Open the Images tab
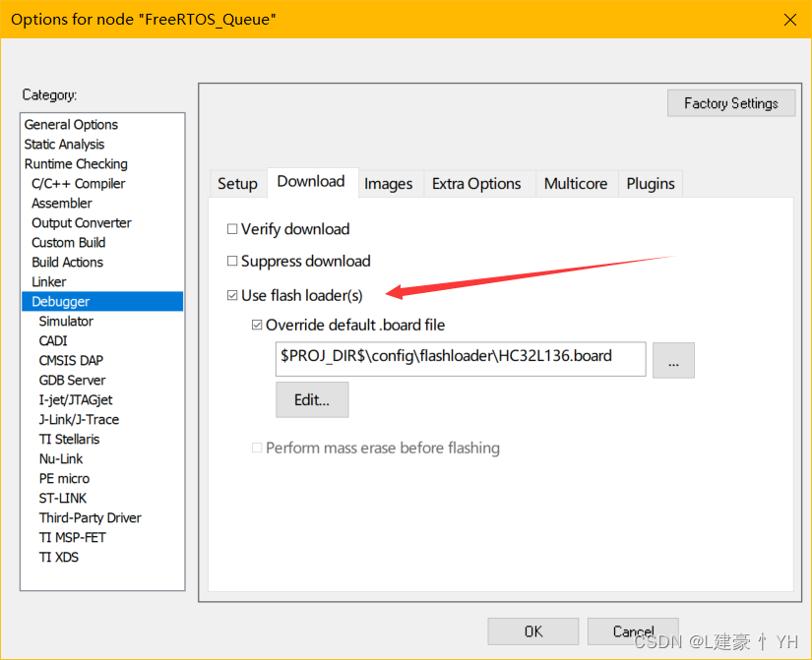Screen dimensions: 812x660 coord(389,184)
